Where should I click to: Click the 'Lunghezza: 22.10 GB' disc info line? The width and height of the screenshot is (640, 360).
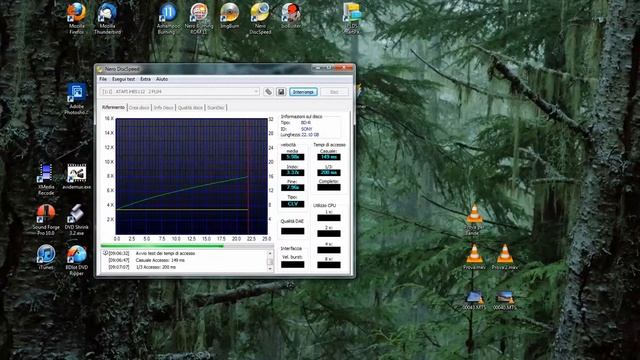pos(300,135)
